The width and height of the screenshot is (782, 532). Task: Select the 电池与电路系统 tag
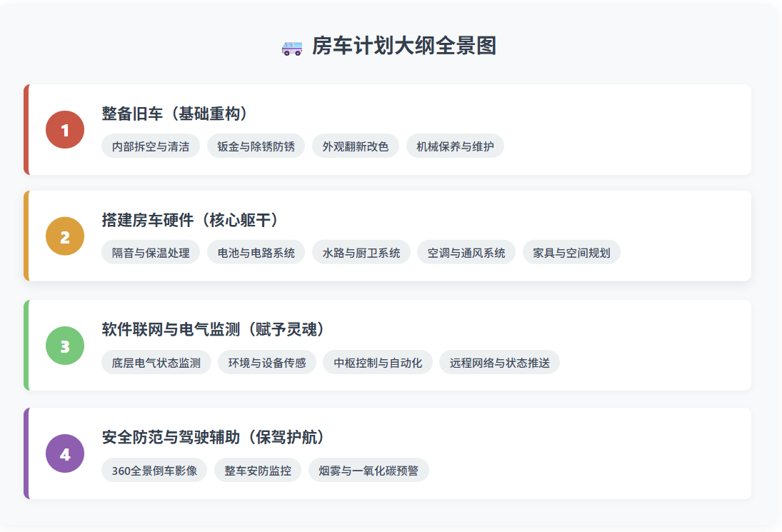tap(256, 253)
